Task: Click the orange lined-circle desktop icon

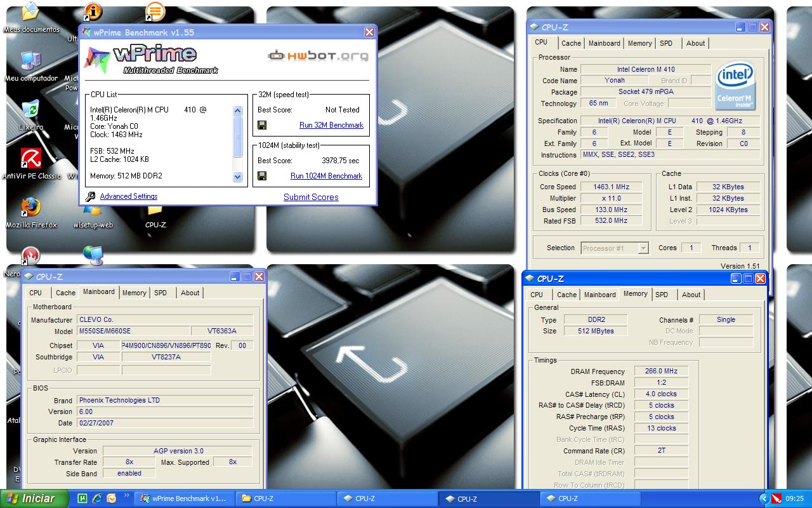Action: click(155, 12)
